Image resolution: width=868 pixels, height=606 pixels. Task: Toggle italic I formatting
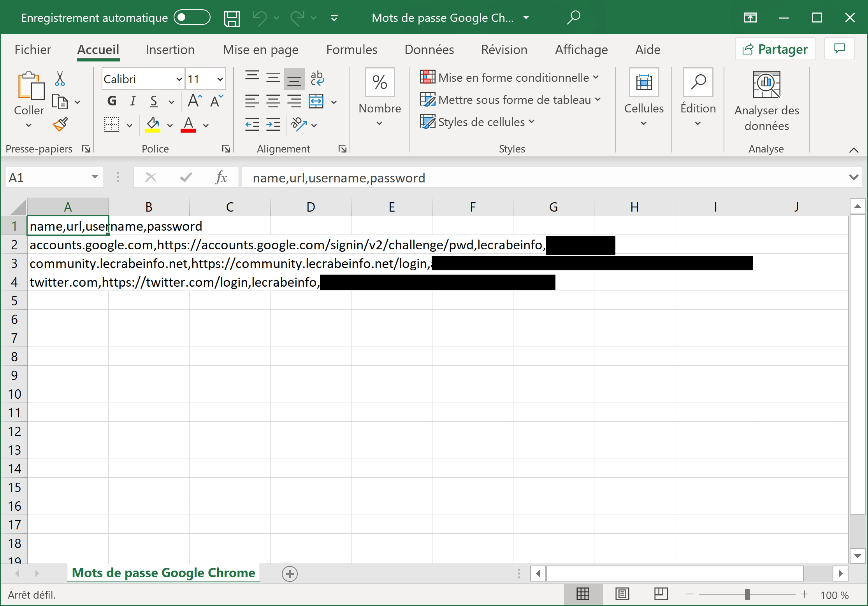(x=133, y=101)
